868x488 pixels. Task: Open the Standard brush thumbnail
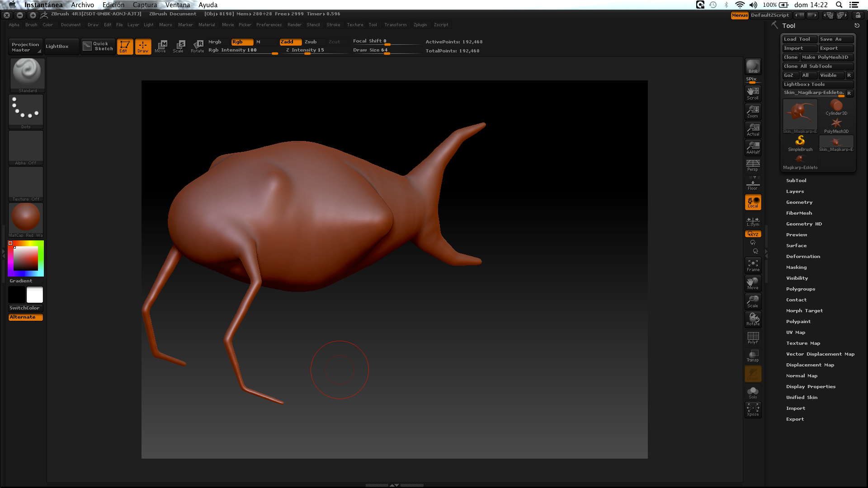click(x=27, y=73)
